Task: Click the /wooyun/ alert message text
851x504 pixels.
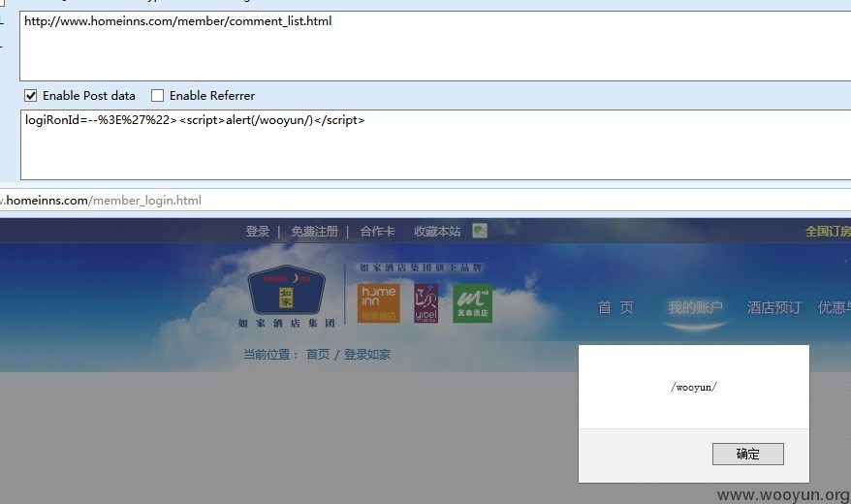Action: (694, 388)
